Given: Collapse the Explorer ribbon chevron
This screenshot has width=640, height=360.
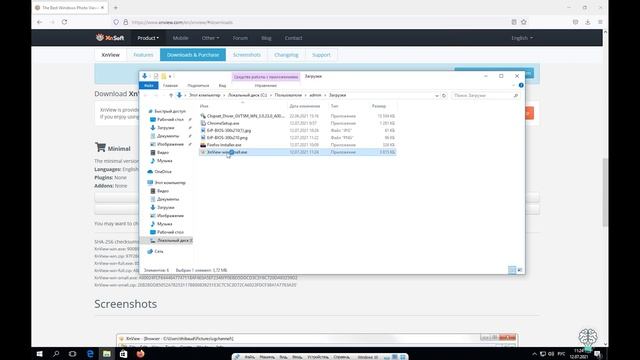Looking at the screenshot, I should pos(513,85).
